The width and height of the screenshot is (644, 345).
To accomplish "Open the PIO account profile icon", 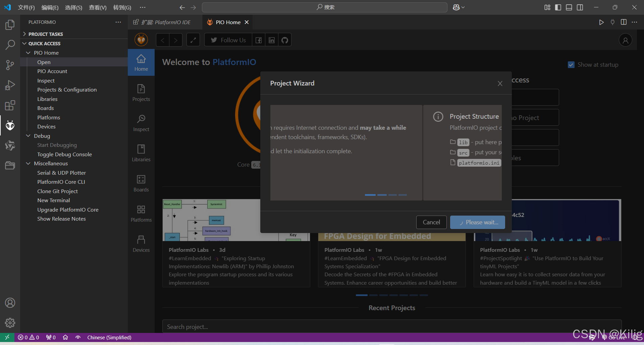I will pyautogui.click(x=625, y=40).
